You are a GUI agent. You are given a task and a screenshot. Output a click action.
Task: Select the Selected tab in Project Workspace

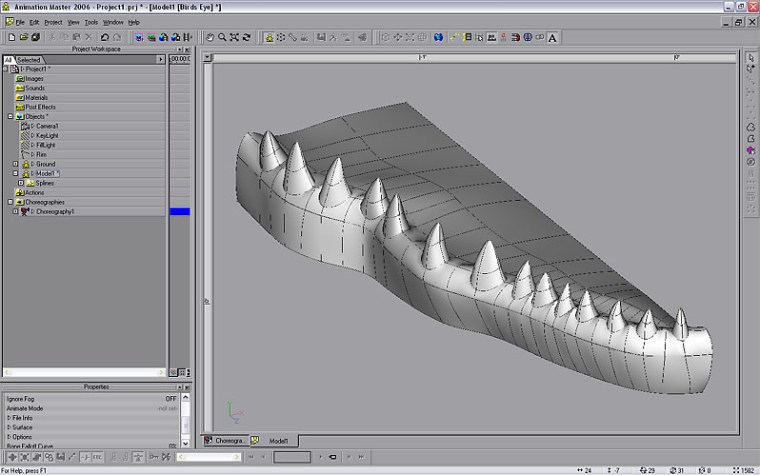(x=29, y=60)
